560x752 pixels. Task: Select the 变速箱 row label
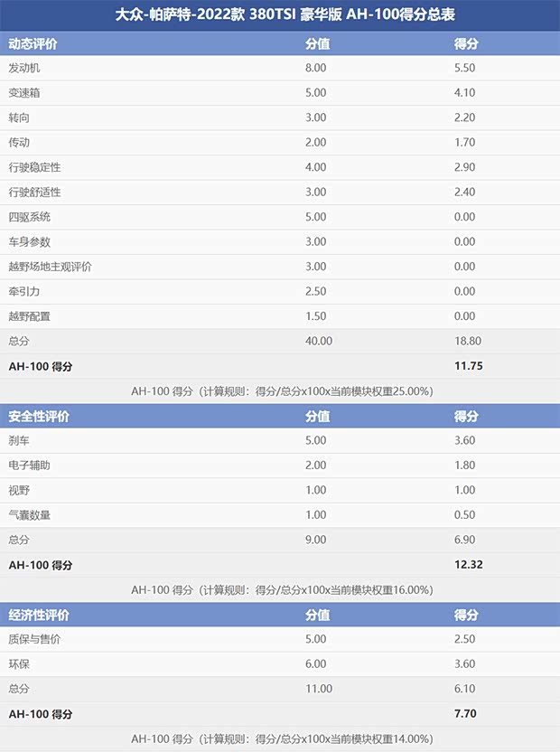point(24,92)
